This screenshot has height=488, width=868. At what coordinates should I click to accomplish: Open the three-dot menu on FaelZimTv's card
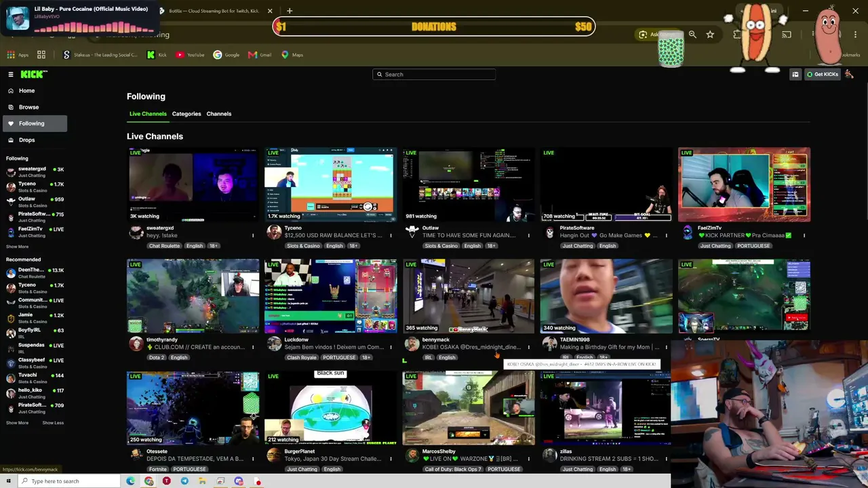804,236
